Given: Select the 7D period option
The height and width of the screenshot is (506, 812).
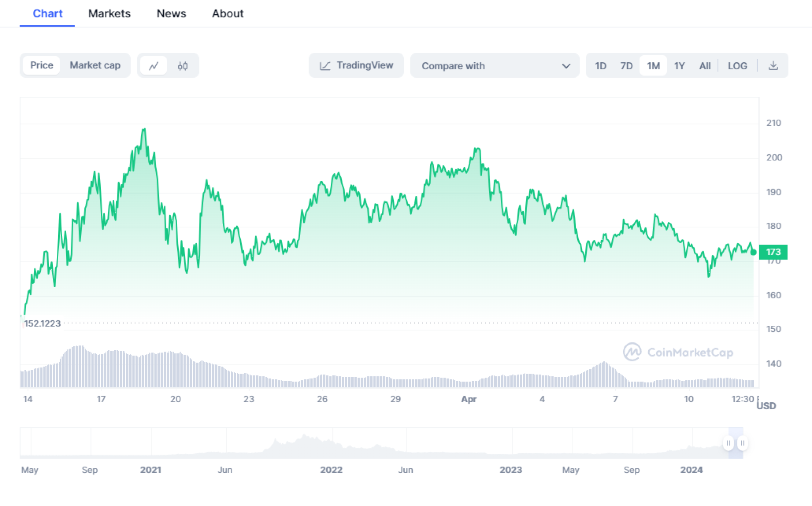Looking at the screenshot, I should [x=626, y=66].
